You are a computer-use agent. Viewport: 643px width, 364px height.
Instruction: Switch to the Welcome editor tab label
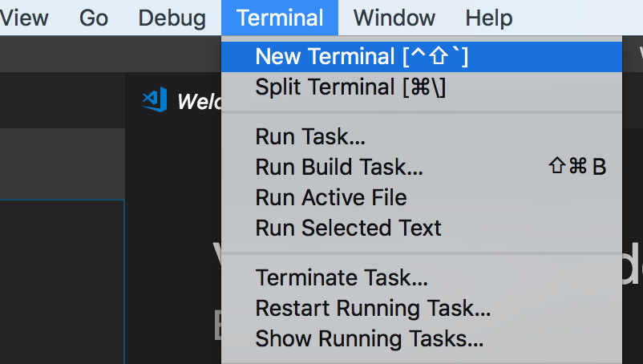tap(198, 102)
